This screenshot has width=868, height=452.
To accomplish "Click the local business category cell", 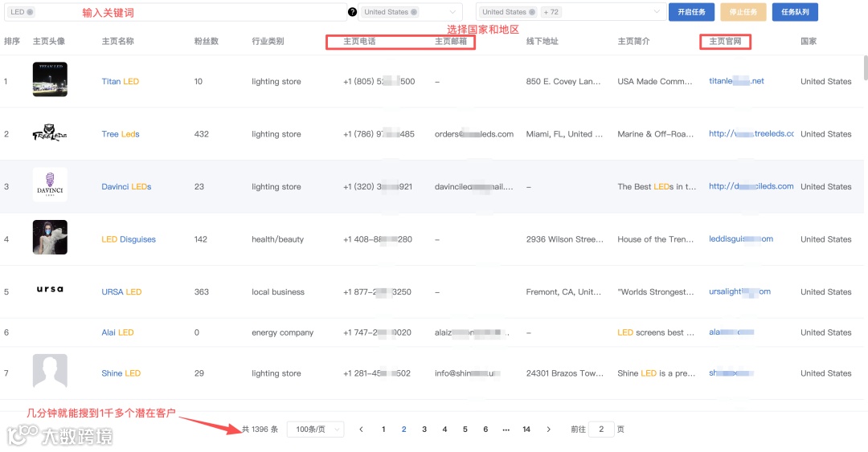I will [278, 291].
